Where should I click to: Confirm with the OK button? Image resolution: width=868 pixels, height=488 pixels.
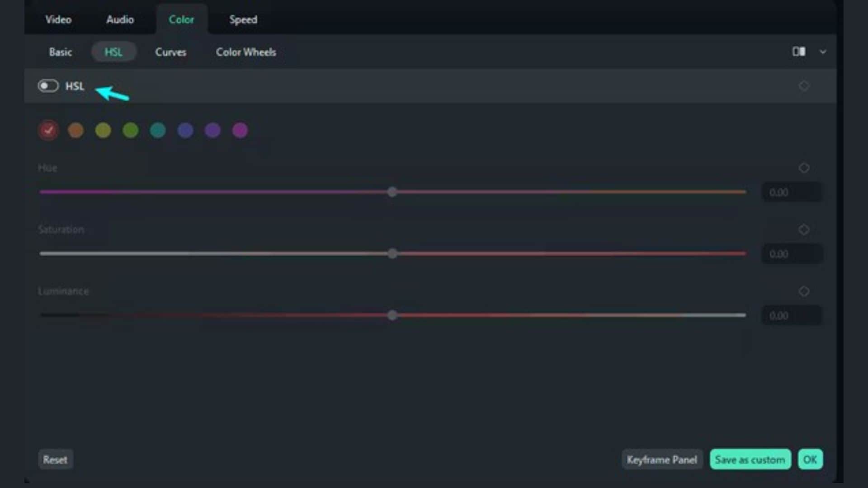tap(810, 460)
